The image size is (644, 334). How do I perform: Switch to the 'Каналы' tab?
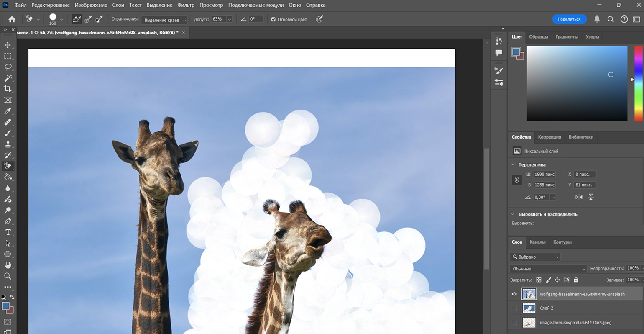click(x=537, y=242)
